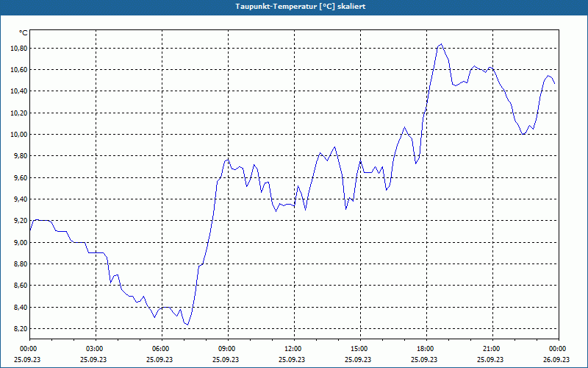Click the 9,80 y-axis label
The height and width of the screenshot is (368, 588).
pos(21,156)
